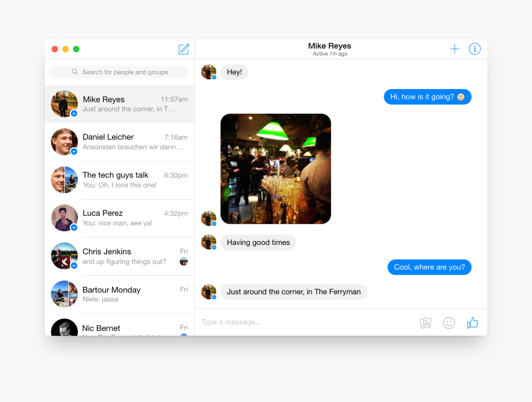Open Nic Bernet conversation
This screenshot has height=402, width=532.
(119, 325)
